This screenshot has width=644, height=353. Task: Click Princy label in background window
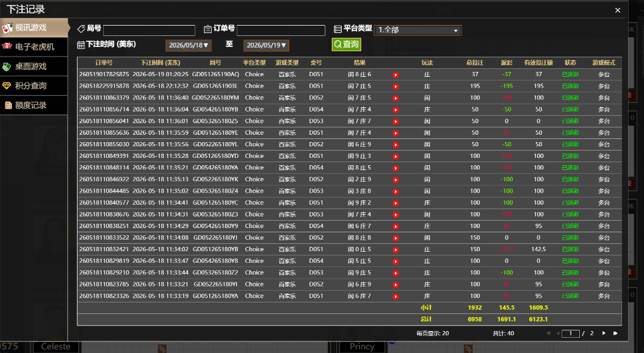tap(361, 347)
